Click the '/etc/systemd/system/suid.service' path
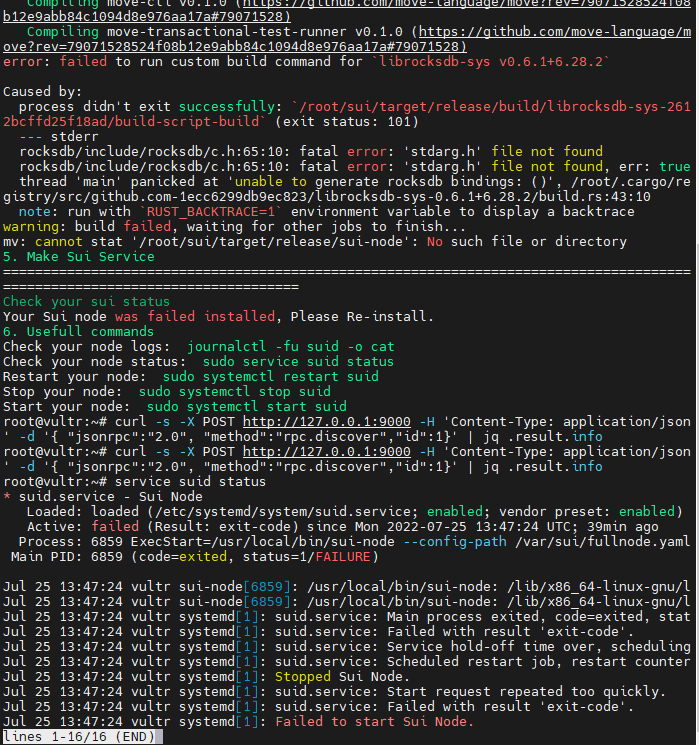The width and height of the screenshot is (699, 745). [x=282, y=512]
